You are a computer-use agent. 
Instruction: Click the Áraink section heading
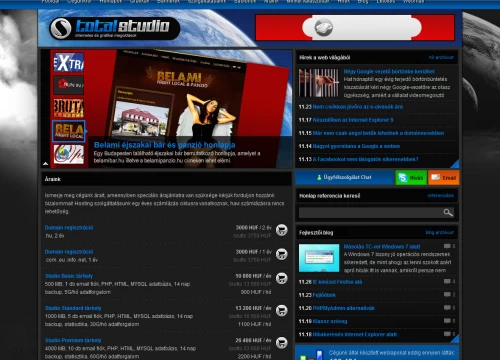(x=53, y=179)
